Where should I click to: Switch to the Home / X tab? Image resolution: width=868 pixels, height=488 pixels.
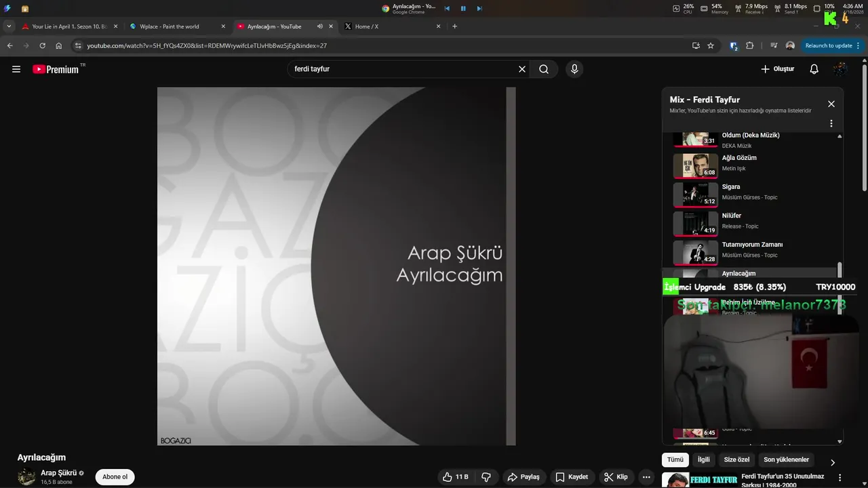click(x=393, y=26)
